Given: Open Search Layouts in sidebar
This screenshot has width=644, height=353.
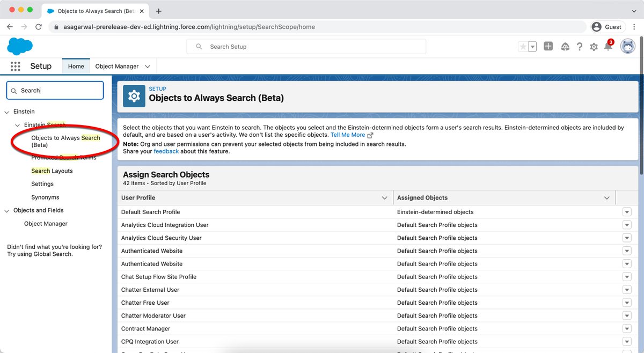Looking at the screenshot, I should click(52, 171).
